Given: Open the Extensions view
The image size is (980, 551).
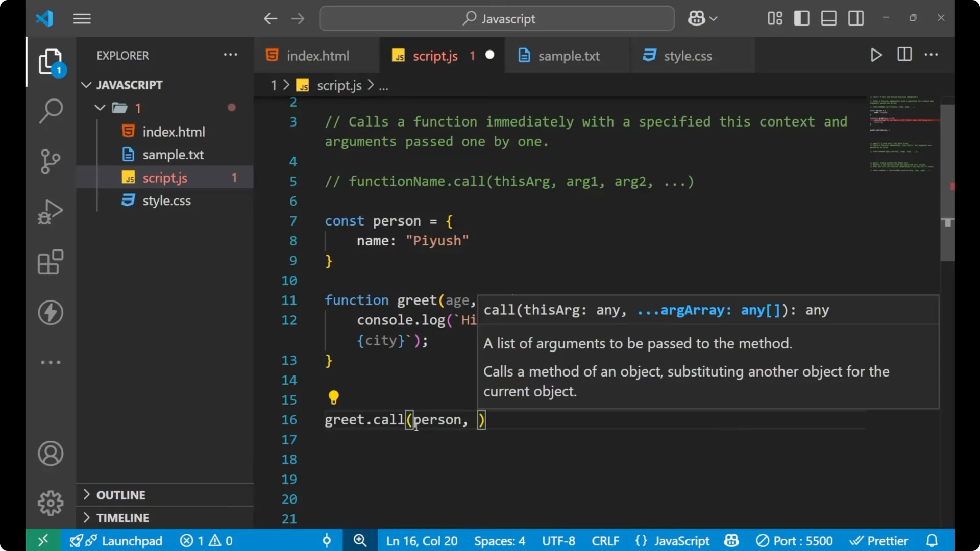Looking at the screenshot, I should pyautogui.click(x=51, y=262).
